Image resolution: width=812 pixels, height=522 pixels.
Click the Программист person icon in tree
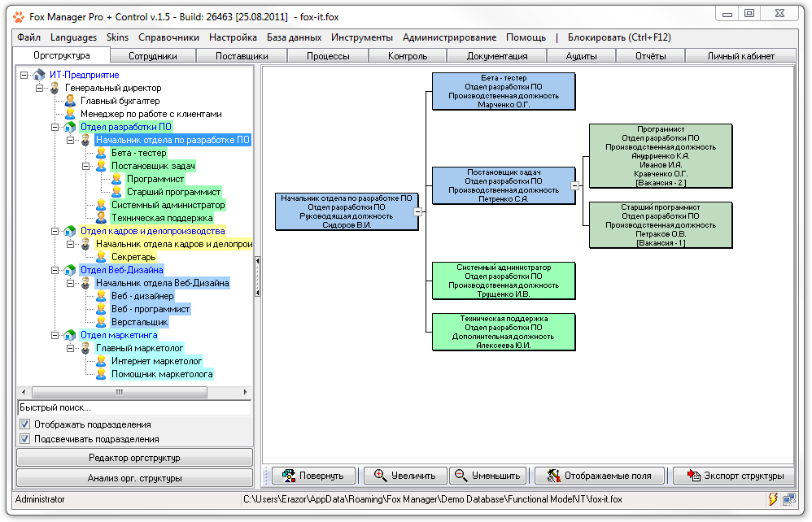tap(116, 179)
